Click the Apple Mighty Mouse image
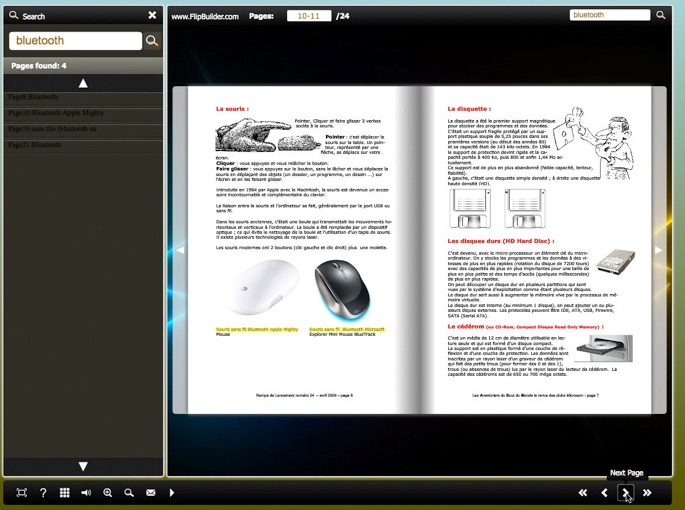685x510 pixels. pyautogui.click(x=261, y=288)
